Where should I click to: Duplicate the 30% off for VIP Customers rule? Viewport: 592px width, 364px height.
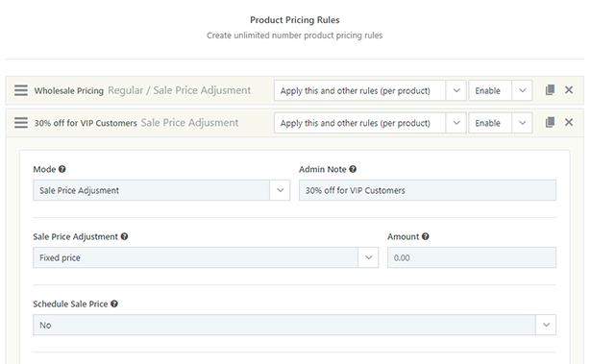[x=550, y=122]
